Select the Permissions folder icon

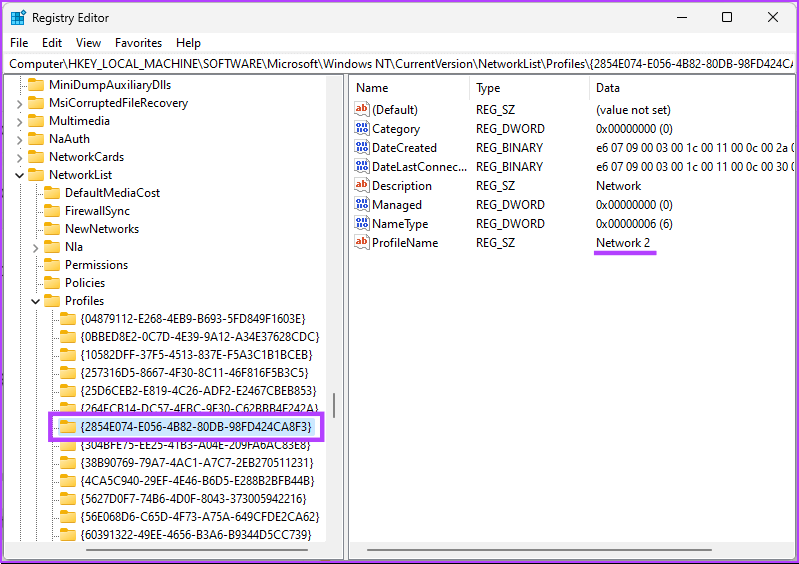point(52,264)
